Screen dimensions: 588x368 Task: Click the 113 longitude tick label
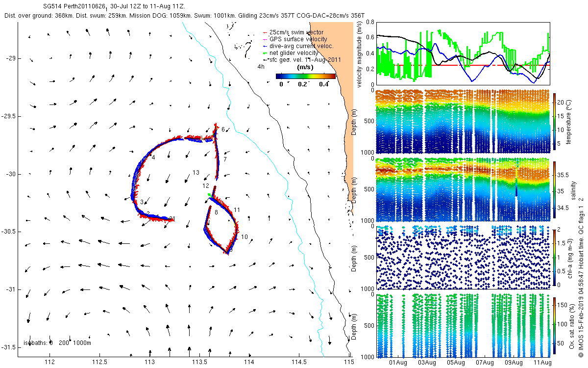pyautogui.click(x=149, y=362)
